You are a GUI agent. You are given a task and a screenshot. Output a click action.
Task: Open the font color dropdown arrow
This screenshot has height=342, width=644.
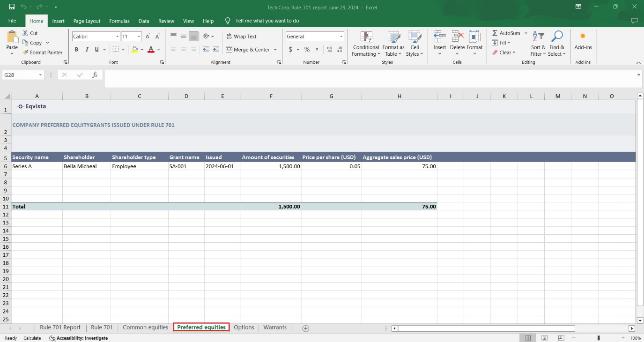[x=158, y=49]
